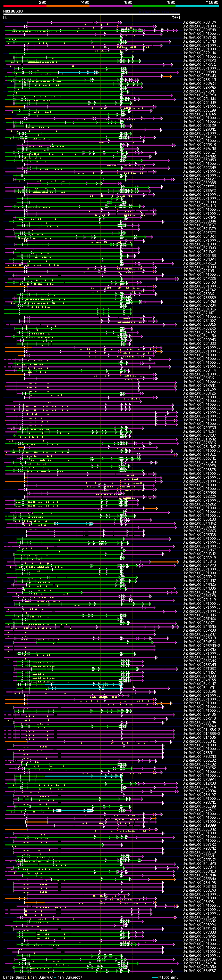Click the UniRef100_Q95ZG5 subject name
The height and width of the screenshot is (980, 222).
[199, 428]
